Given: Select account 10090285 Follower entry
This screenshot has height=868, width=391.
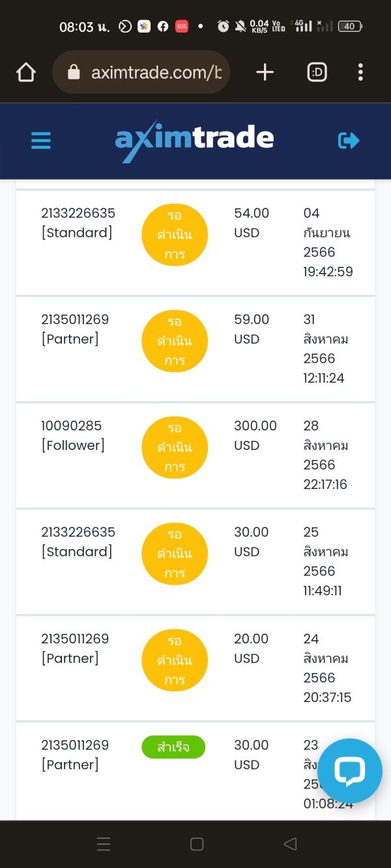Looking at the screenshot, I should click(x=72, y=436).
